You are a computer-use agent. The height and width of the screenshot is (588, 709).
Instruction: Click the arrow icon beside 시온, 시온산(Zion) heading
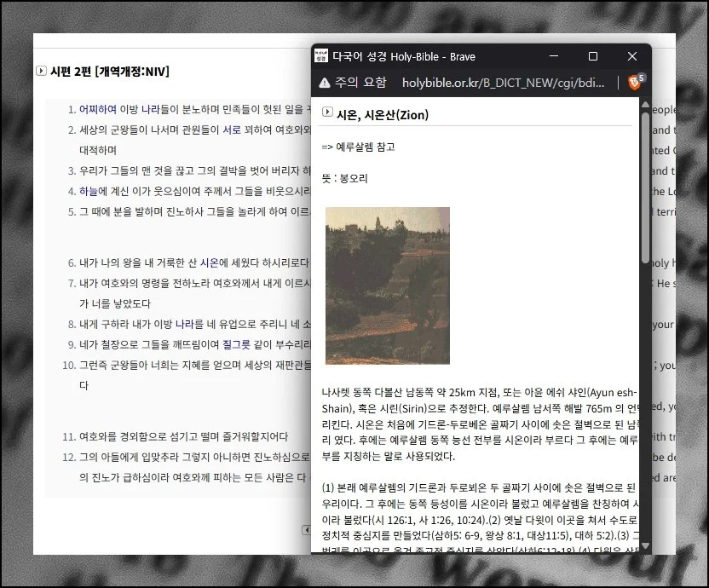[x=327, y=112]
